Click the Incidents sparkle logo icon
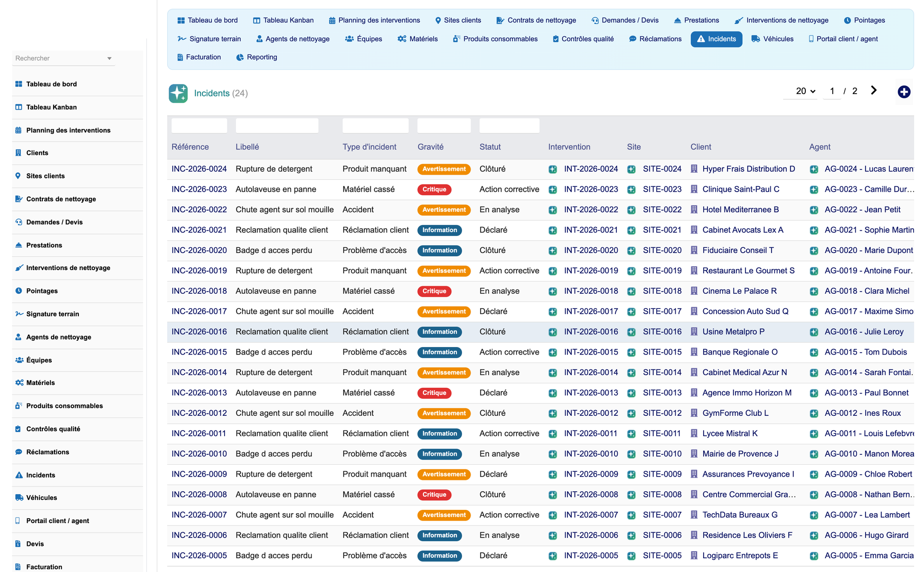924x572 pixels. (178, 93)
